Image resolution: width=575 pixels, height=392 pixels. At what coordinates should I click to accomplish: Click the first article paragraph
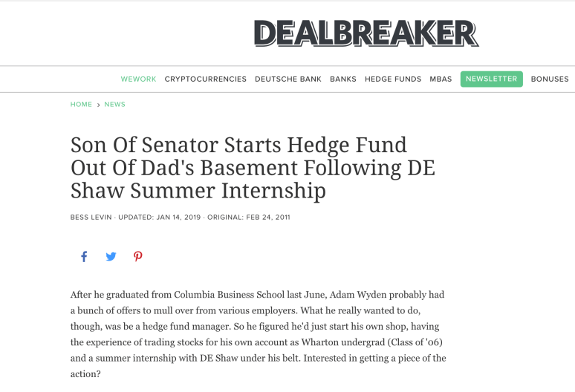pyautogui.click(x=258, y=334)
